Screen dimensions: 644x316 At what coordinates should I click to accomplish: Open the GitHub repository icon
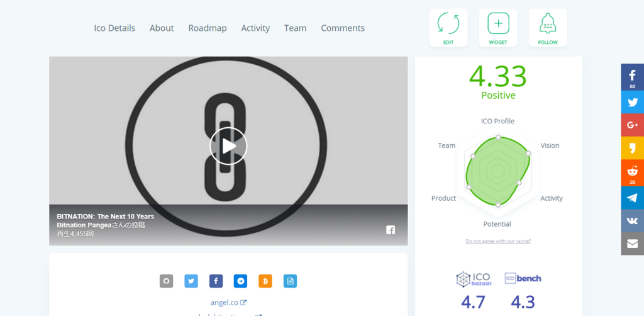tap(166, 281)
